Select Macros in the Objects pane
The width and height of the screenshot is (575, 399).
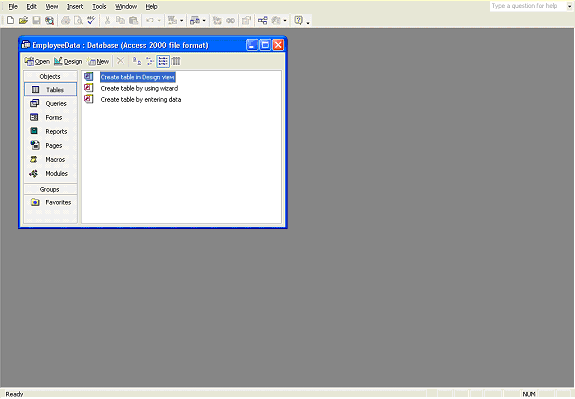point(50,160)
